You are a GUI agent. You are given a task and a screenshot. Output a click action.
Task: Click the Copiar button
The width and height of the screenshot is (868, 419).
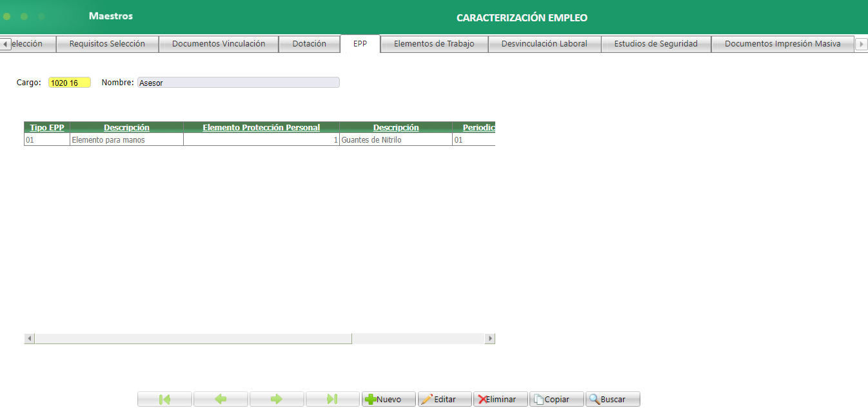point(557,399)
